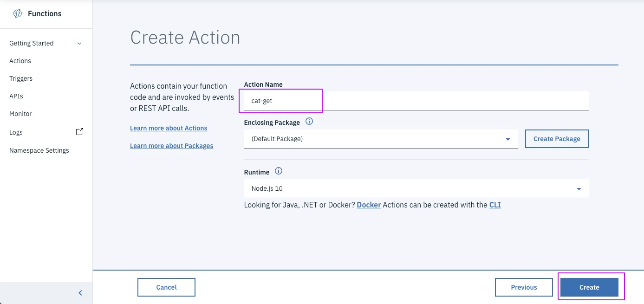Open Monitor in the sidebar
The image size is (644, 304).
point(20,114)
